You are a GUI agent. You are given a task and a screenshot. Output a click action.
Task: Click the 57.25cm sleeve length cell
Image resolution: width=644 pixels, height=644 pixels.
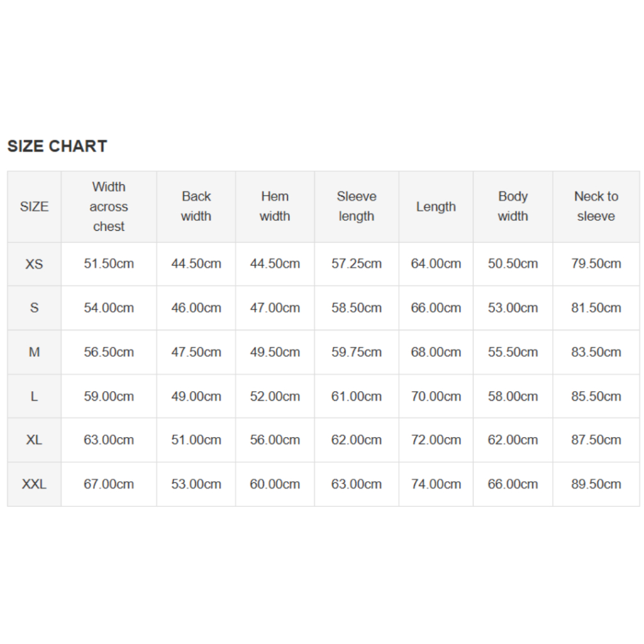pos(357,264)
